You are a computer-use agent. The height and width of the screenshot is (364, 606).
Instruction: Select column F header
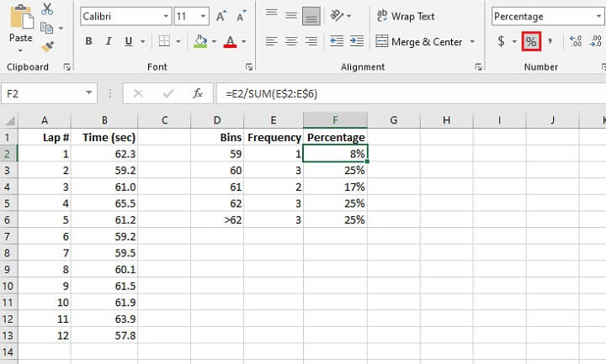pos(335,120)
